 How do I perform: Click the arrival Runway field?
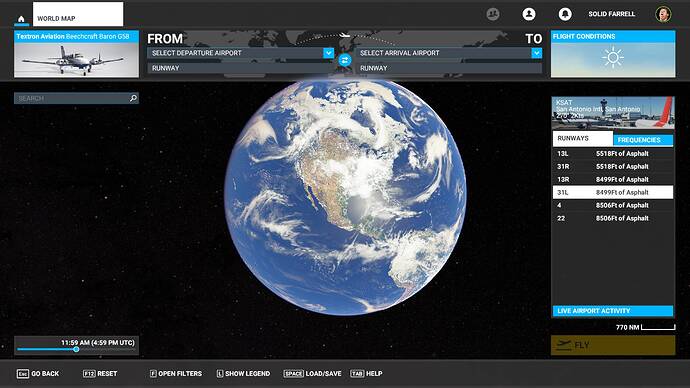coord(449,68)
